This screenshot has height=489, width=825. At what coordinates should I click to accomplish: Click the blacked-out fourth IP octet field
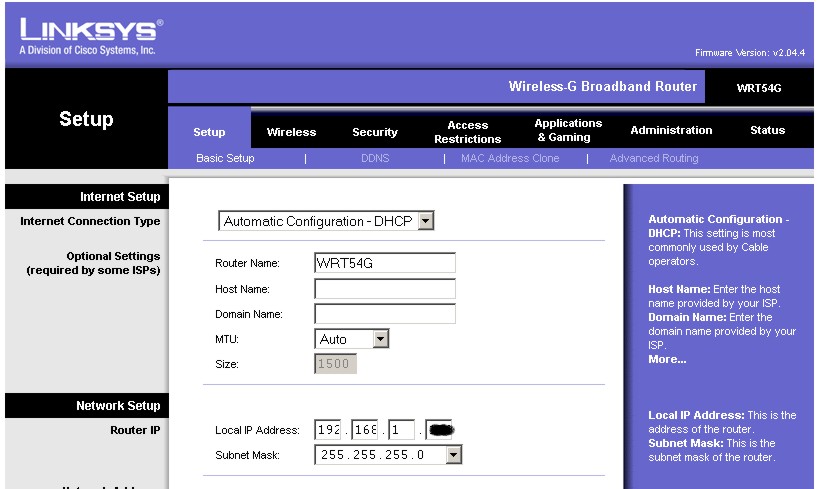[439, 430]
